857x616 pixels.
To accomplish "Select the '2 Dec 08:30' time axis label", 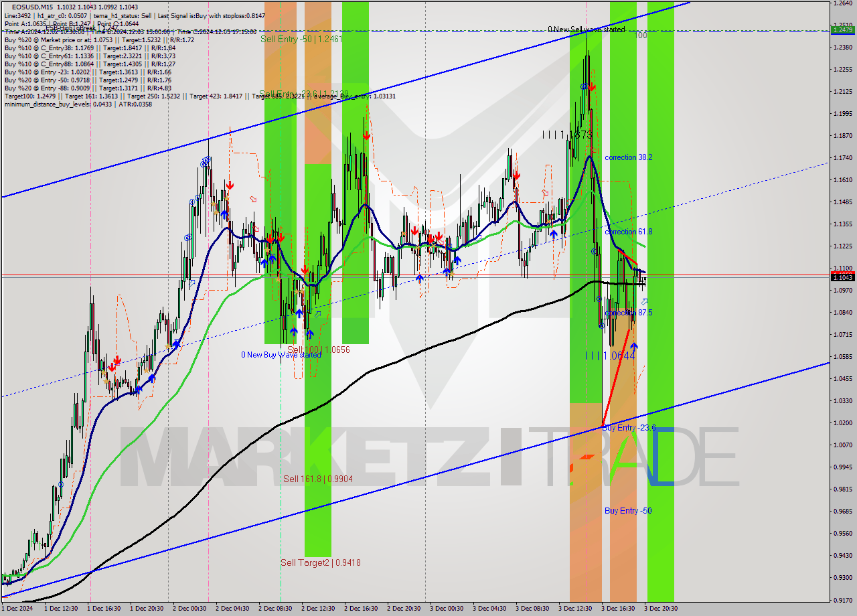I will pyautogui.click(x=275, y=609).
